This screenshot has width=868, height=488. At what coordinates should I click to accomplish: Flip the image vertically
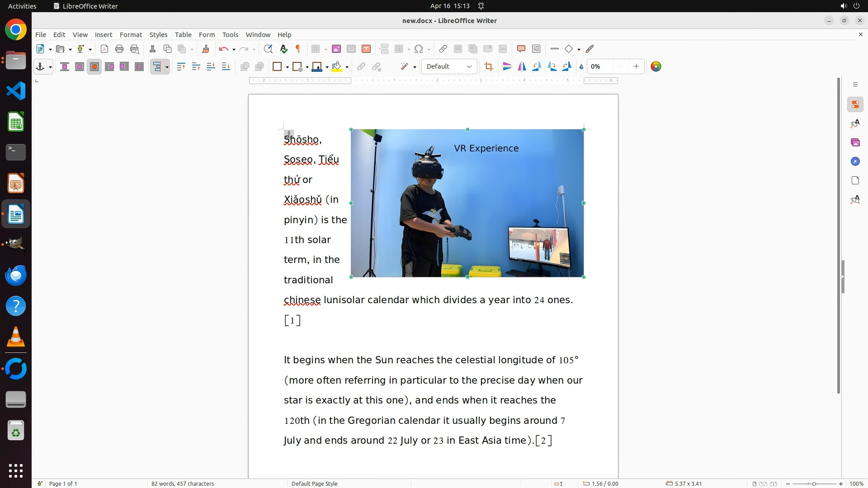point(507,67)
